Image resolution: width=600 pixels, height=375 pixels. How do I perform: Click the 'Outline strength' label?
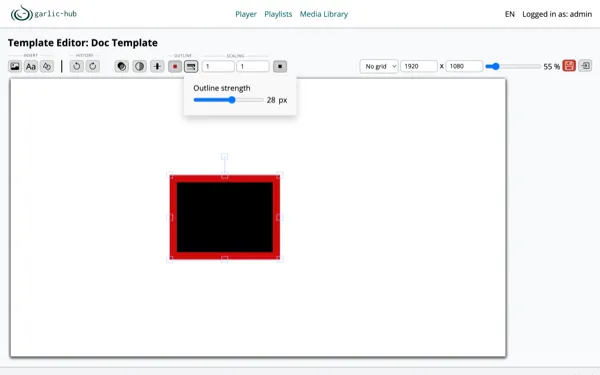click(x=222, y=88)
